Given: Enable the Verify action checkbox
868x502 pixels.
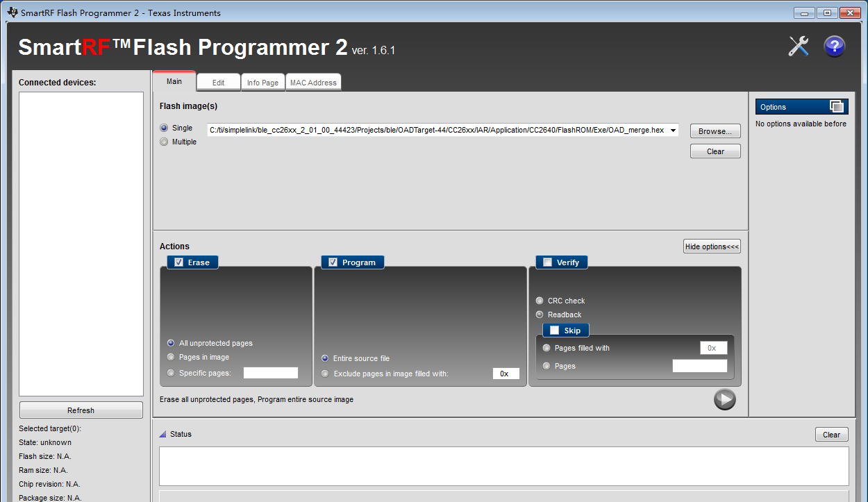Looking at the screenshot, I should 547,262.
